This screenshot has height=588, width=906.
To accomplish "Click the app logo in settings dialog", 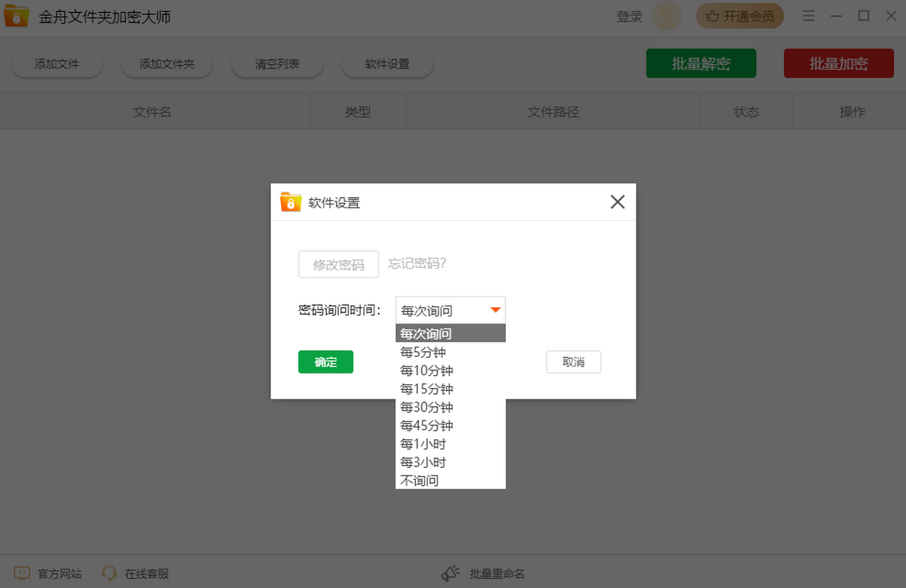I will pos(291,202).
